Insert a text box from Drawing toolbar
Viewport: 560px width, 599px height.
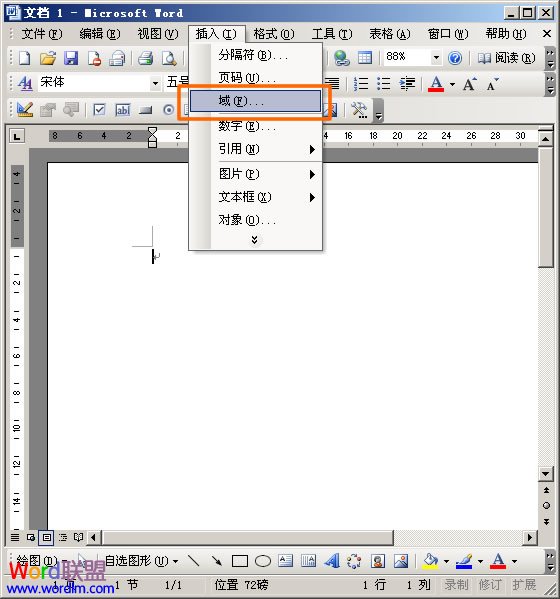tap(285, 561)
